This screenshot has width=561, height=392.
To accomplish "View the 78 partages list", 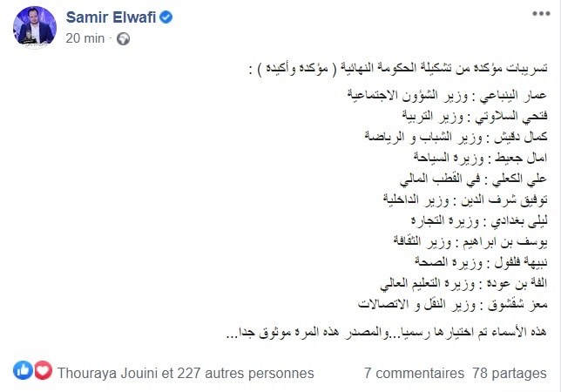I will tap(509, 373).
